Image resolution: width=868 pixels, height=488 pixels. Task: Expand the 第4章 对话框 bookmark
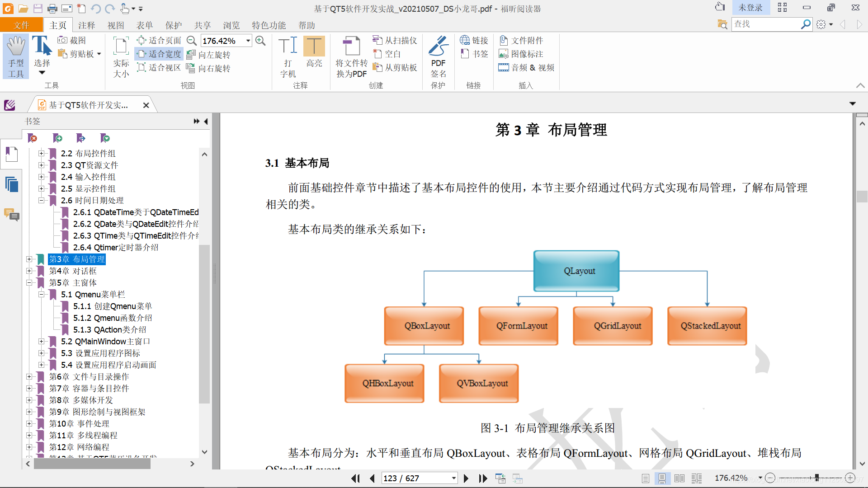pos(29,271)
